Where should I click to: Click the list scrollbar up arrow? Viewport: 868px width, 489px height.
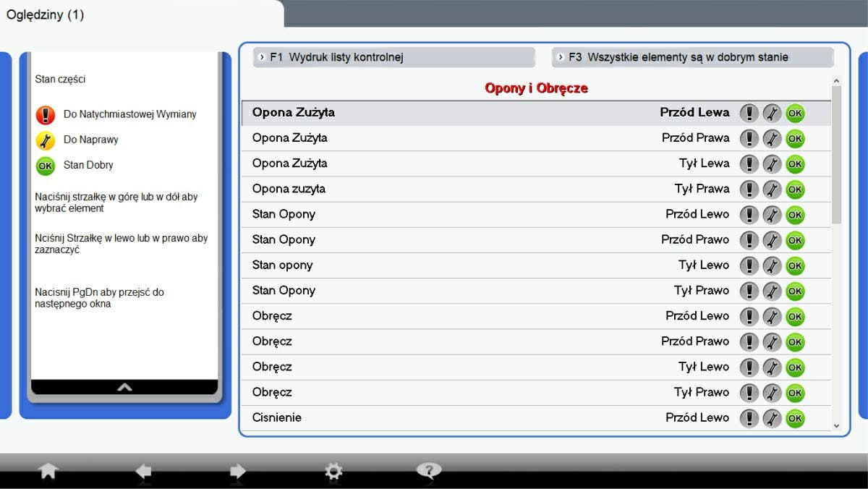(x=837, y=81)
